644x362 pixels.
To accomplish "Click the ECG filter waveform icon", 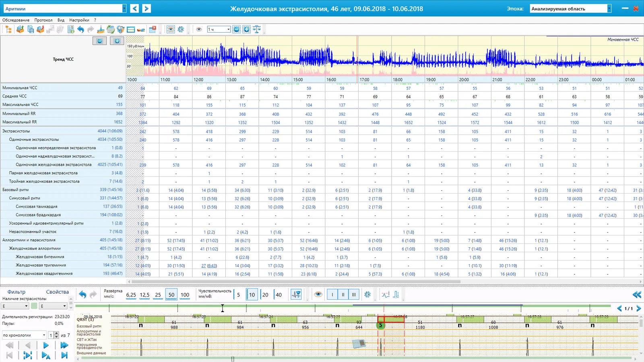I will 296,294.
